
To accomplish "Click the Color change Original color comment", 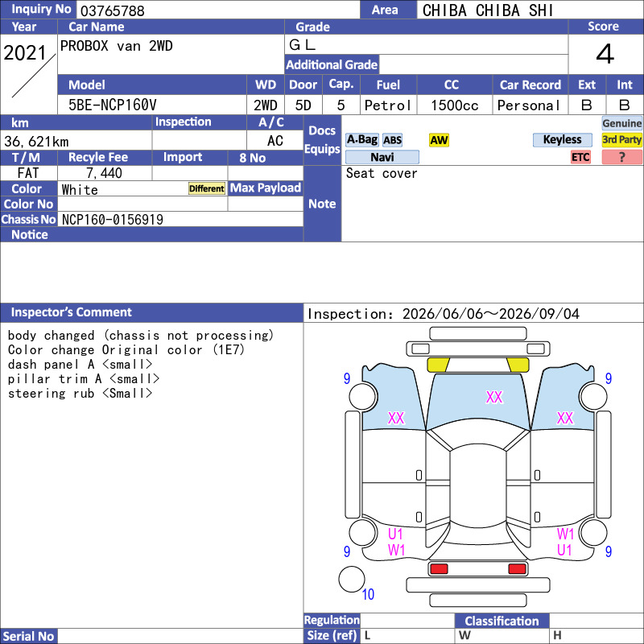I will [126, 350].
